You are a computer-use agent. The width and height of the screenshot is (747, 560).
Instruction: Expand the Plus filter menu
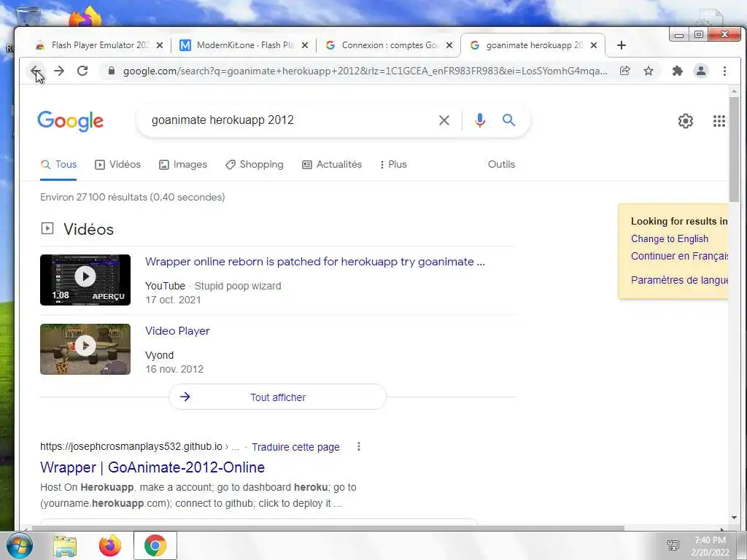393,164
